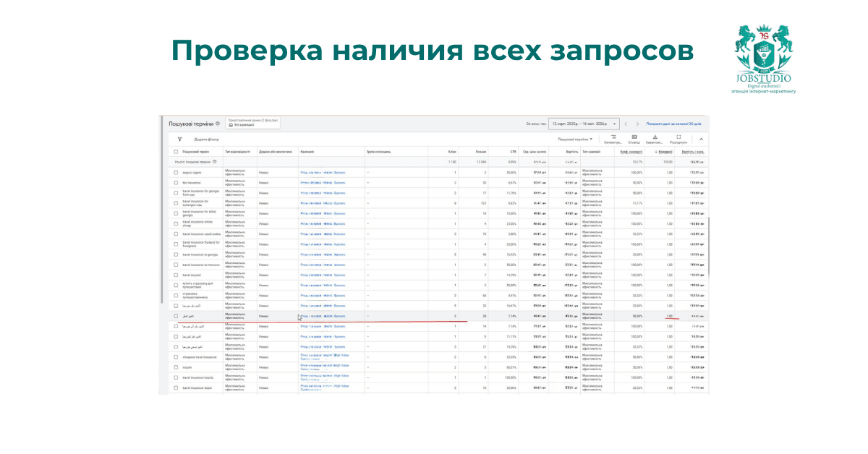
Task: Click the table vertical scrollbar
Action: click(709, 246)
